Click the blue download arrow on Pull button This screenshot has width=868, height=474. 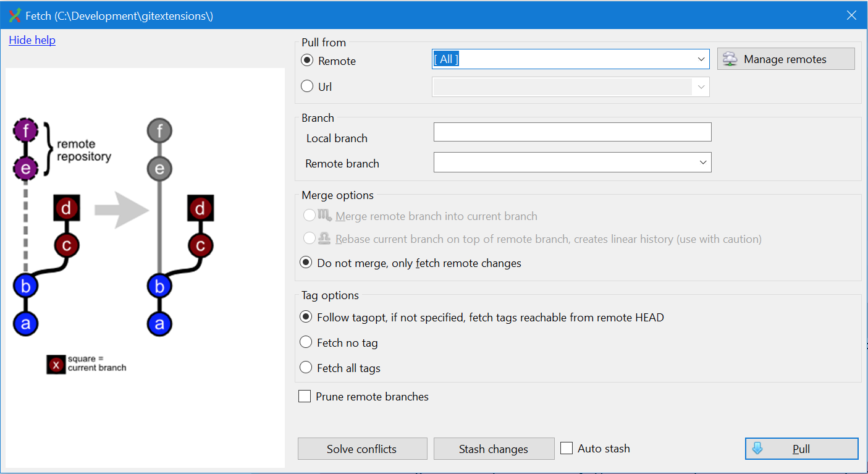coord(757,448)
